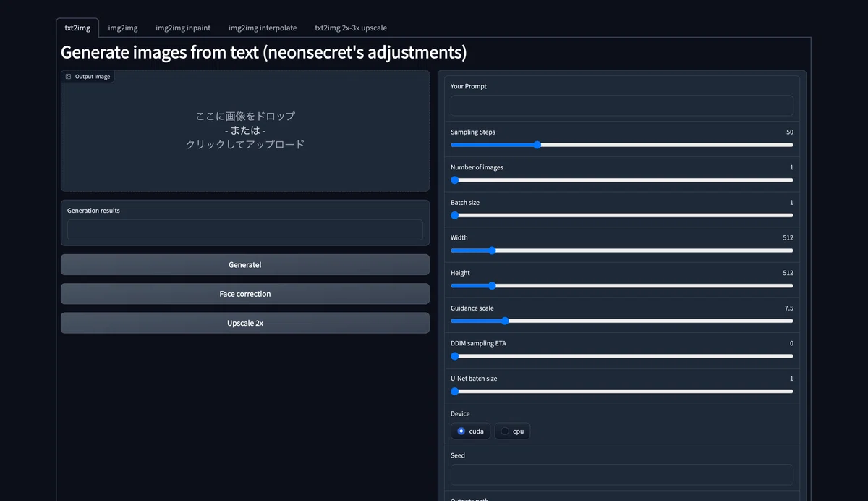Open the txt2img 2x-3x upscale tab

tap(351, 28)
